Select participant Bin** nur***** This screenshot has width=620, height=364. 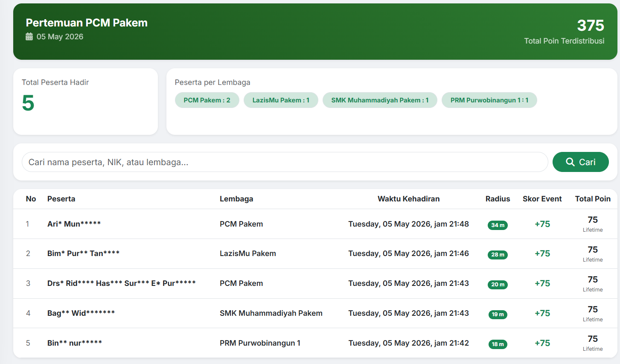[75, 343]
